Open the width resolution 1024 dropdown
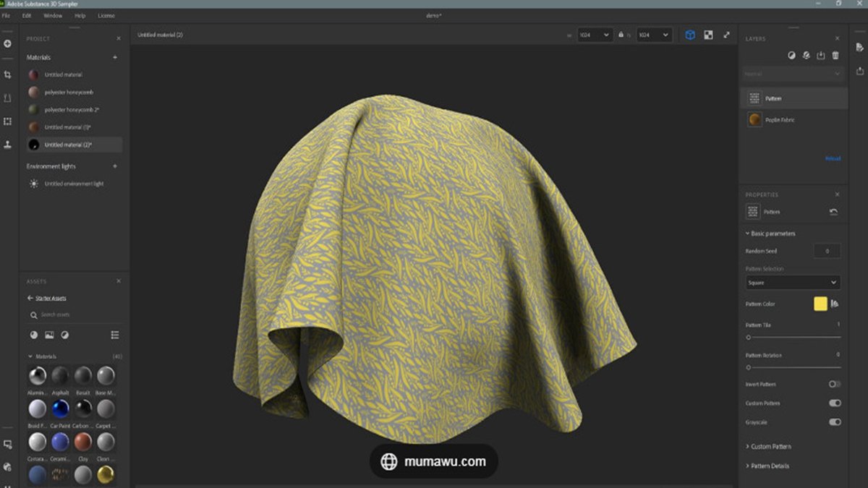The height and width of the screenshot is (488, 868). pyautogui.click(x=595, y=35)
